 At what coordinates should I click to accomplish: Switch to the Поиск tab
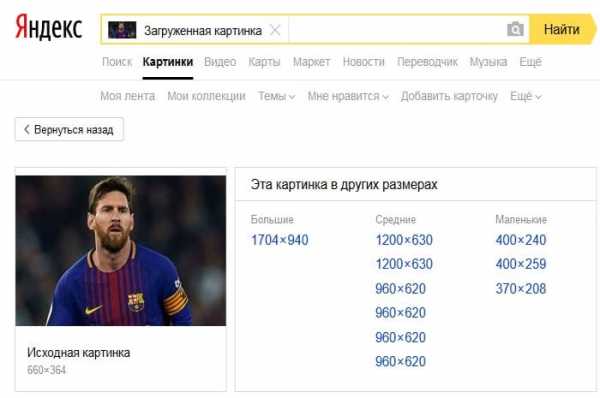pyautogui.click(x=117, y=62)
